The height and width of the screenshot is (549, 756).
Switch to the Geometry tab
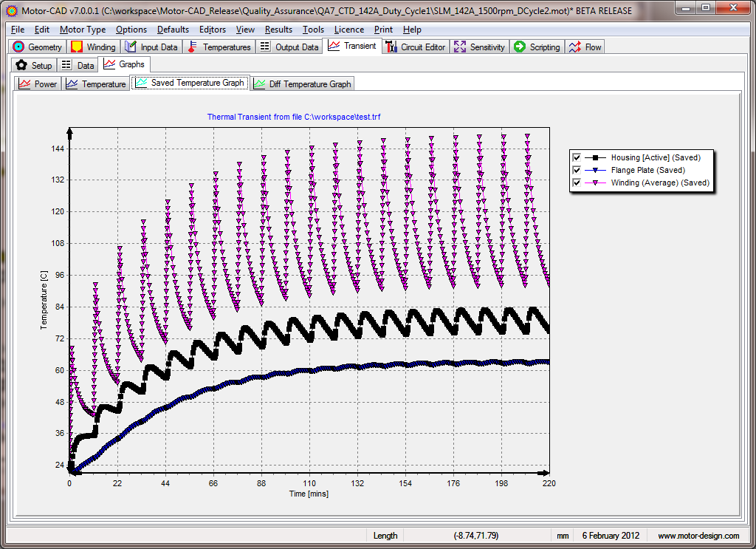tap(38, 47)
